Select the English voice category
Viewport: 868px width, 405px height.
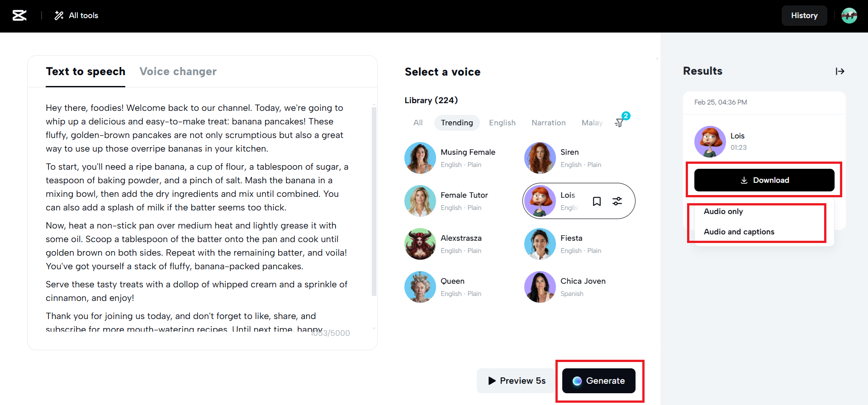(x=502, y=123)
